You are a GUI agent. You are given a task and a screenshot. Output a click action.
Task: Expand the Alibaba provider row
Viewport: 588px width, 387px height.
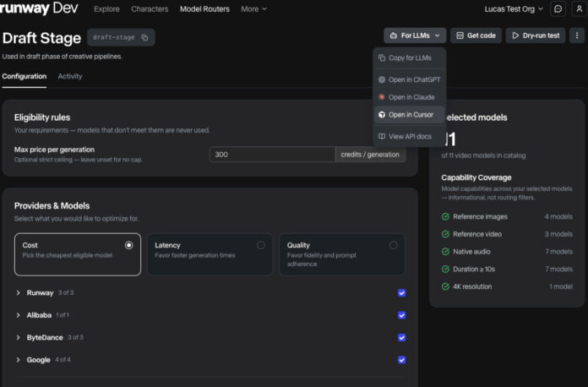pos(18,315)
